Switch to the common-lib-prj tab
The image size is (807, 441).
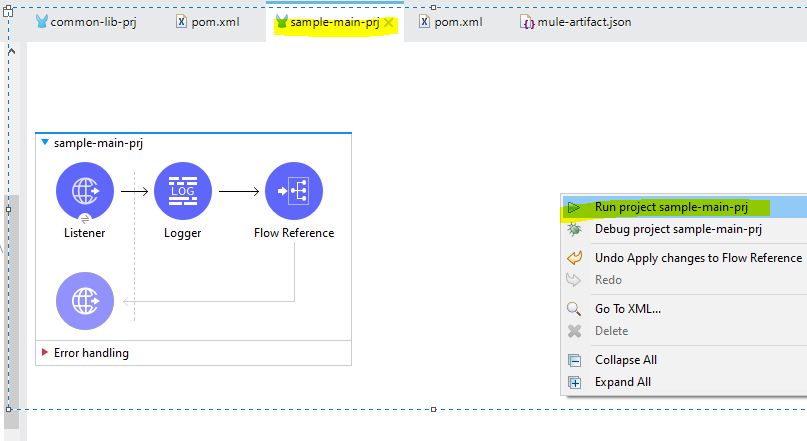click(x=90, y=21)
